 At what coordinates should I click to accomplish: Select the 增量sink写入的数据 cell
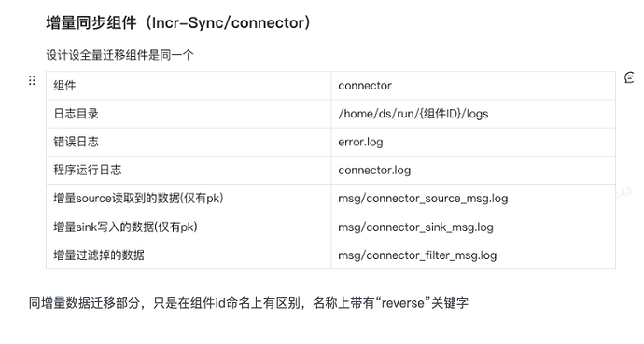(x=189, y=227)
